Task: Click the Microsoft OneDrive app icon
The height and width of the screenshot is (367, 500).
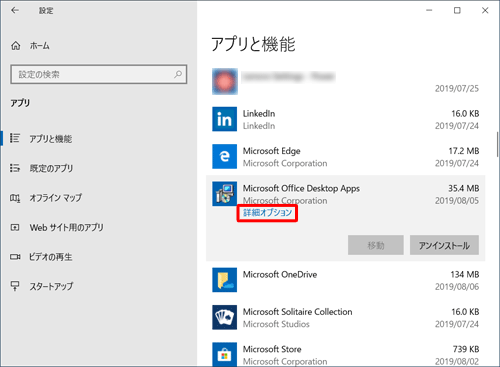Action: coord(224,280)
